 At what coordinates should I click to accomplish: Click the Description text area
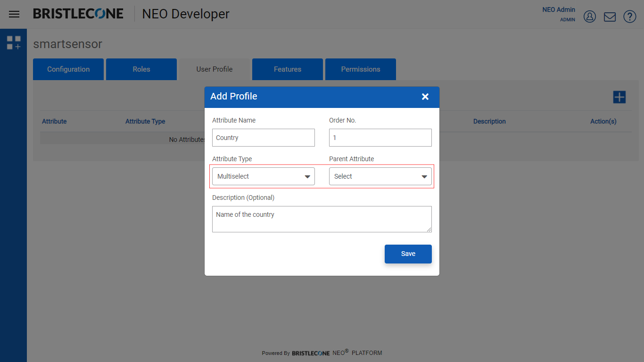pos(322,219)
